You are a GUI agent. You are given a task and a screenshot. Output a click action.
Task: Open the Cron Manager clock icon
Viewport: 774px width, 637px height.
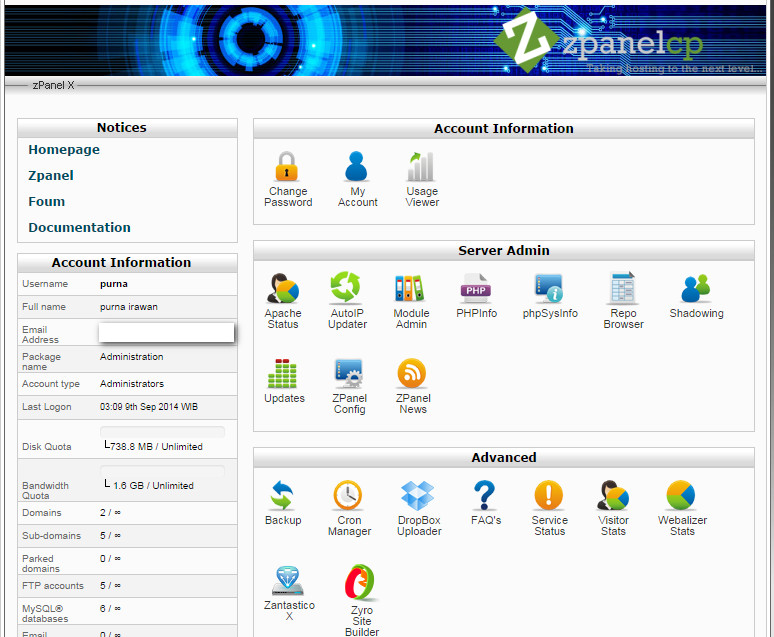point(348,495)
